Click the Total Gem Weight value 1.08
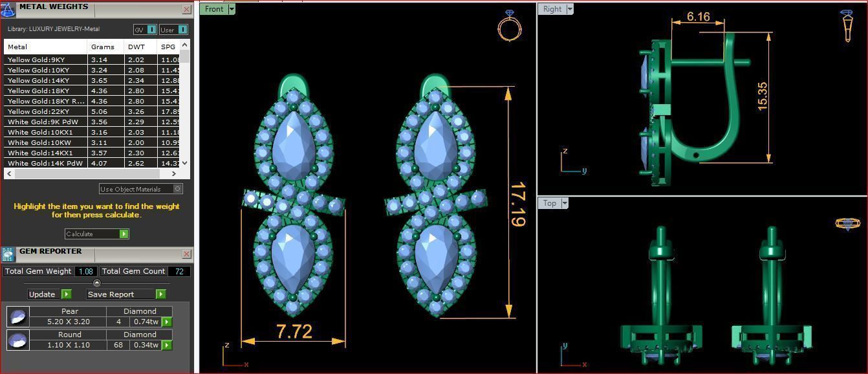 [86, 271]
